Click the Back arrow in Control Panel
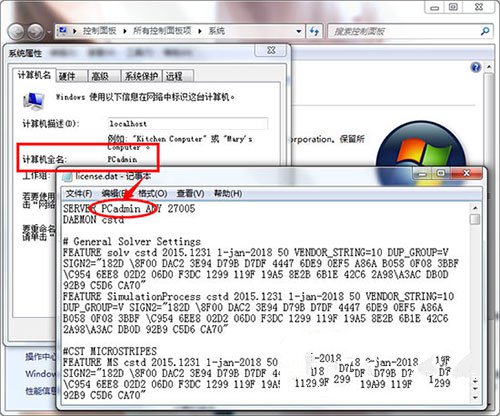The height and width of the screenshot is (416, 500). 16,32
